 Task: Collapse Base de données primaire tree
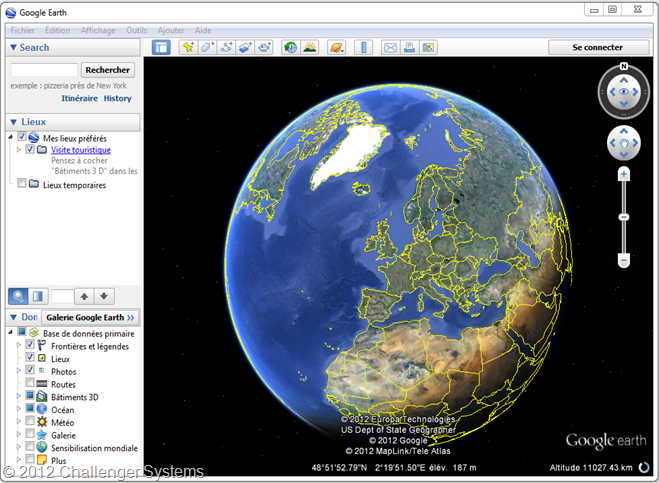(x=11, y=332)
